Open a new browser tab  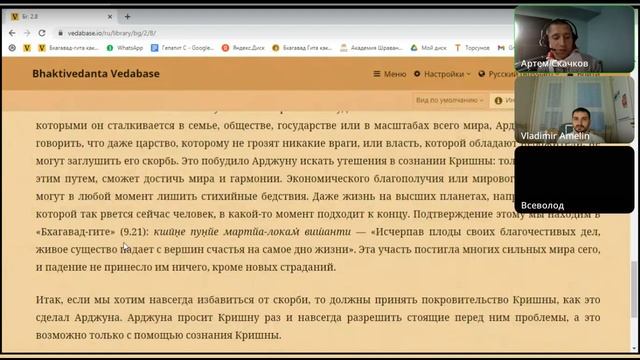(x=127, y=17)
